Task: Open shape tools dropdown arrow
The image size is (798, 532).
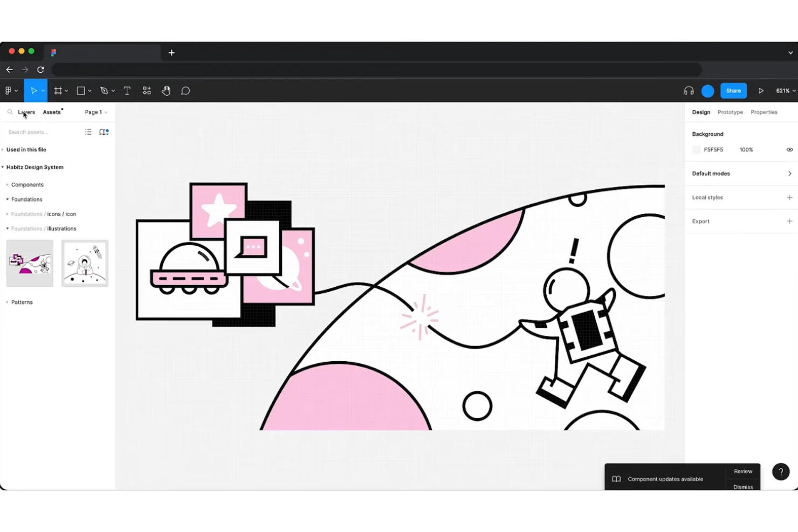Action: coord(90,91)
